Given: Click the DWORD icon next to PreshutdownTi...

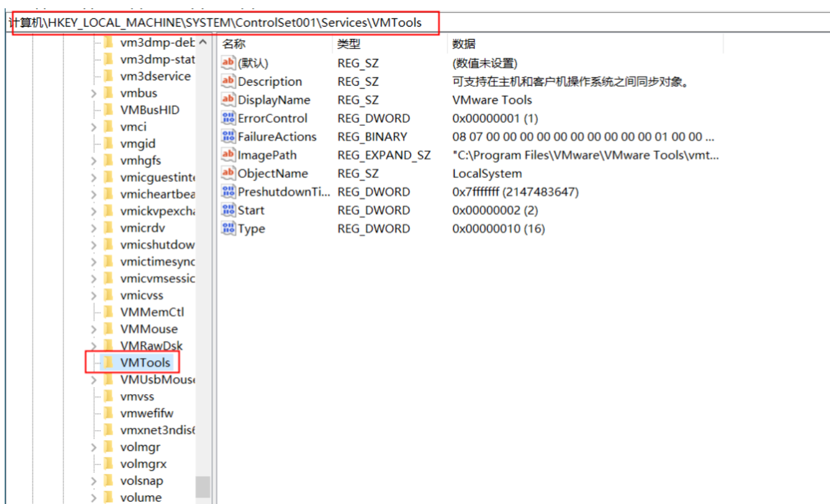Looking at the screenshot, I should pos(228,191).
